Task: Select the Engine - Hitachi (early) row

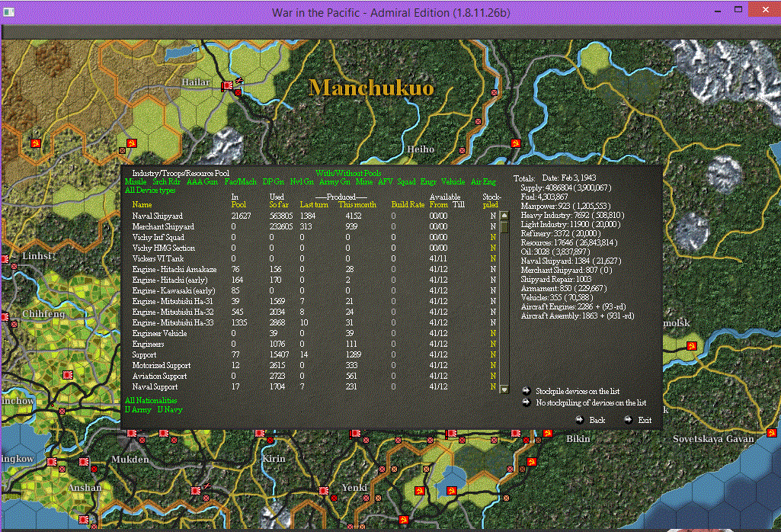Action: point(314,280)
